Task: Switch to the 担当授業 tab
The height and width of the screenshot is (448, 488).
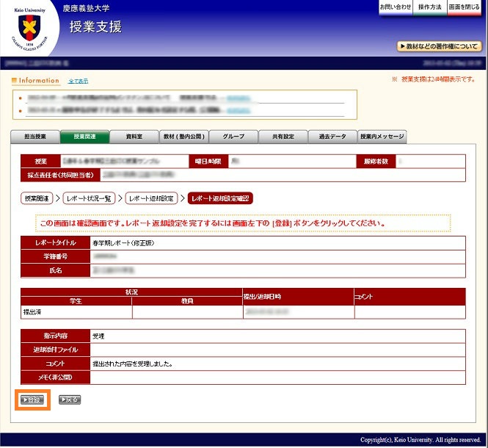Action: (35, 137)
